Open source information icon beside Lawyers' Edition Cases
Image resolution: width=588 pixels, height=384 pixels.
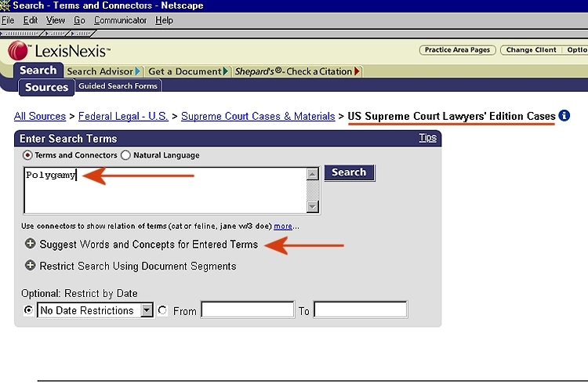(564, 115)
